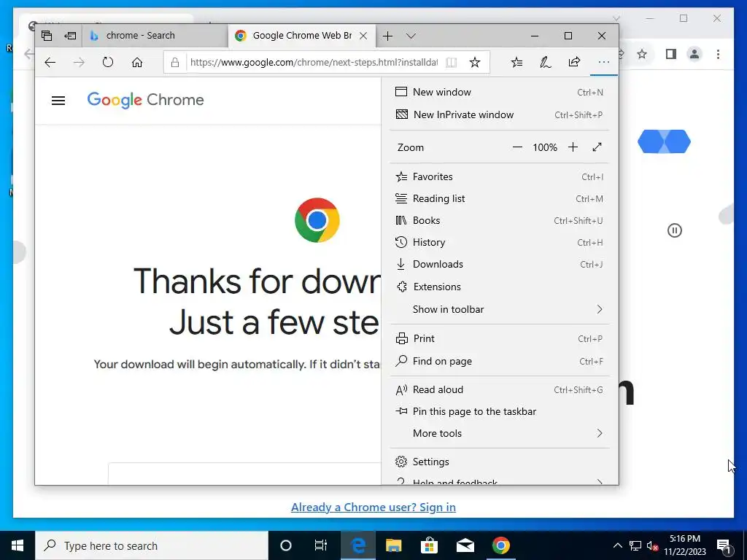The width and height of the screenshot is (747, 560).
Task: Click the Google Chrome logo text
Action: pos(145,100)
